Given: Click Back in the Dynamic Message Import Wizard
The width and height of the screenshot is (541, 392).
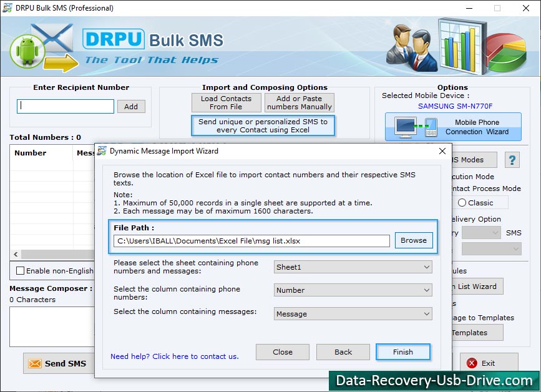Looking at the screenshot, I should [x=343, y=351].
